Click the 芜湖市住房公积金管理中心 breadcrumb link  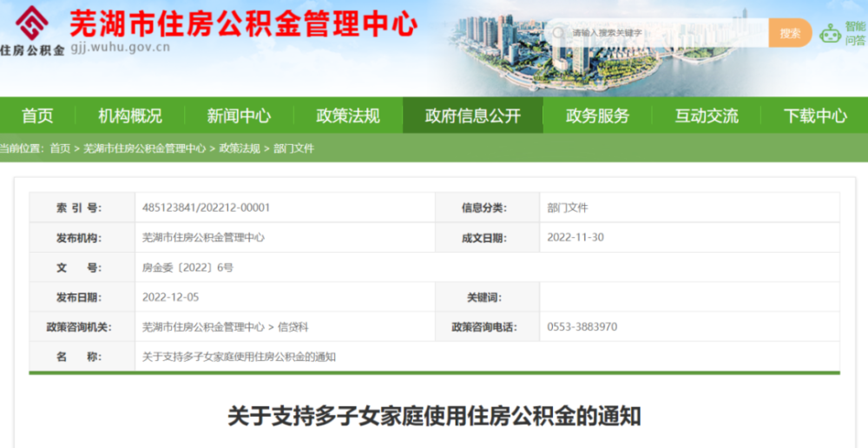[144, 148]
